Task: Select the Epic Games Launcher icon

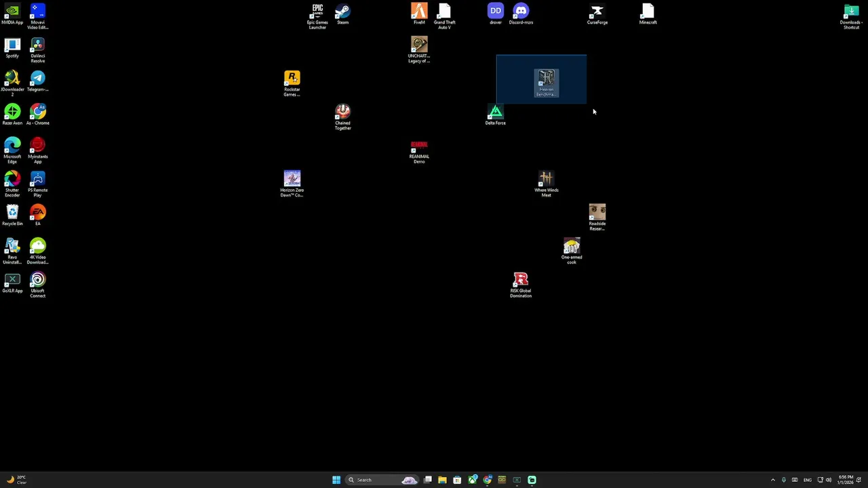Action: click(x=317, y=17)
